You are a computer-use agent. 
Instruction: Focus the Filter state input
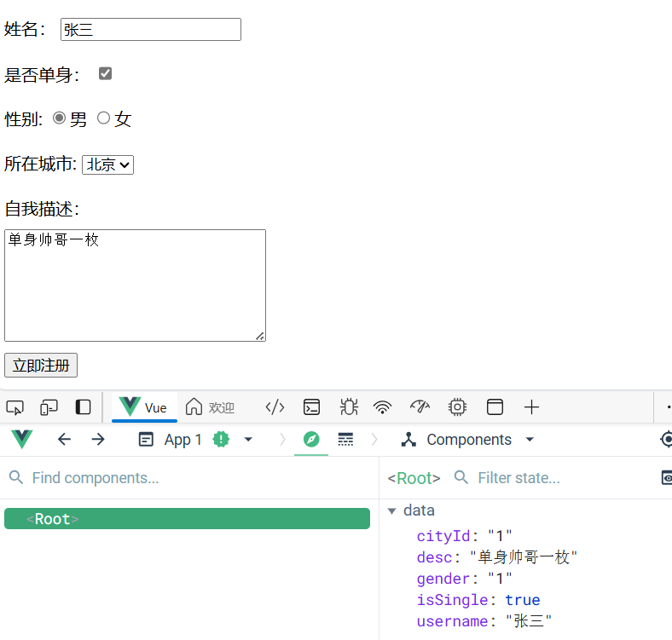519,478
